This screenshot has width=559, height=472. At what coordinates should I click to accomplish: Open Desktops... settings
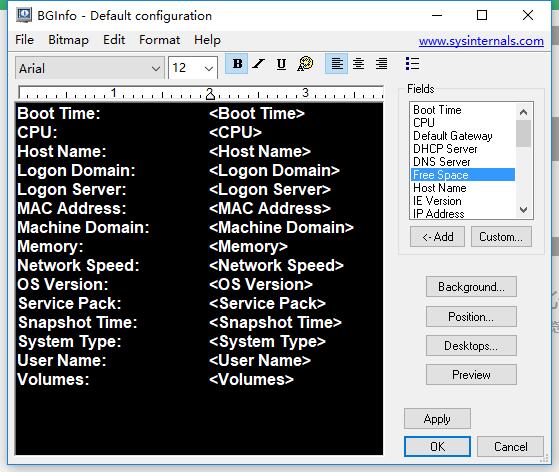click(x=471, y=345)
